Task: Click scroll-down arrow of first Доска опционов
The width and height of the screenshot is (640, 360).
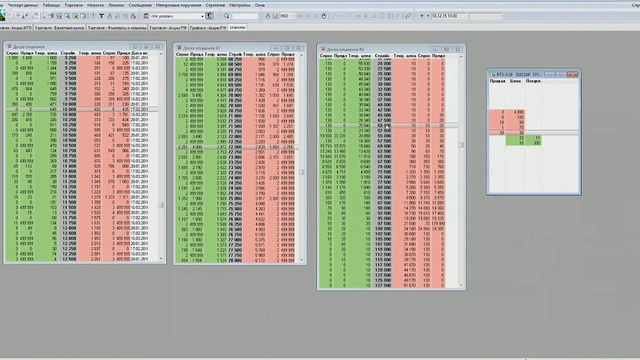Action: tap(161, 258)
